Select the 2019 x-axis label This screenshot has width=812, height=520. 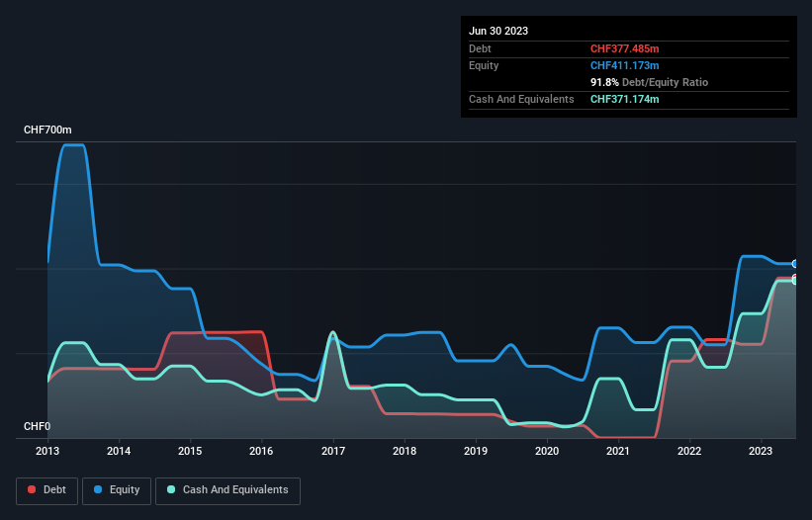[476, 451]
